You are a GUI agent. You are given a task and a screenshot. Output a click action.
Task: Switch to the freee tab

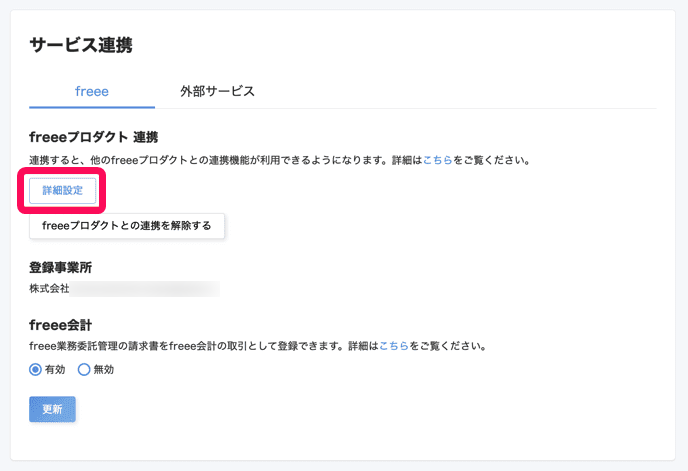click(92, 91)
